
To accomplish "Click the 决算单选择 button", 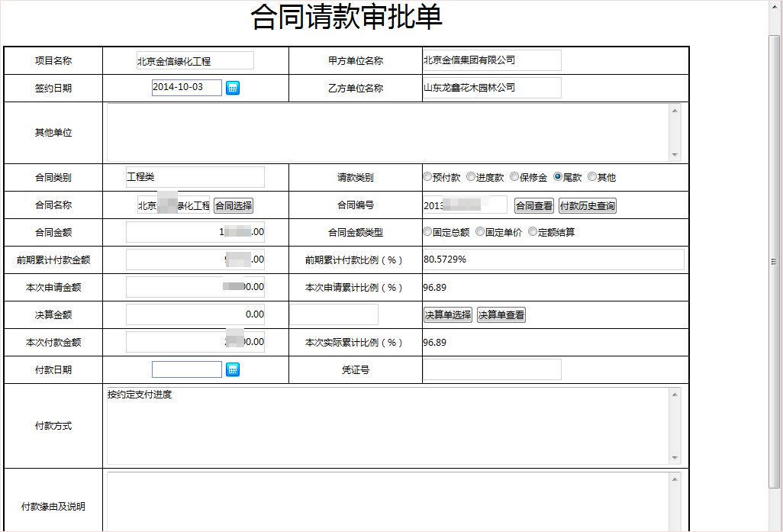I will click(448, 315).
